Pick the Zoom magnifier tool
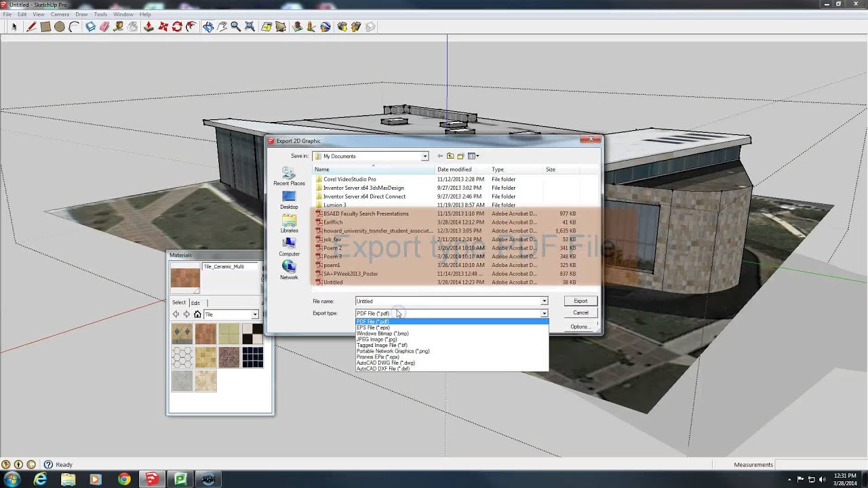This screenshot has height=488, width=868. tap(235, 26)
